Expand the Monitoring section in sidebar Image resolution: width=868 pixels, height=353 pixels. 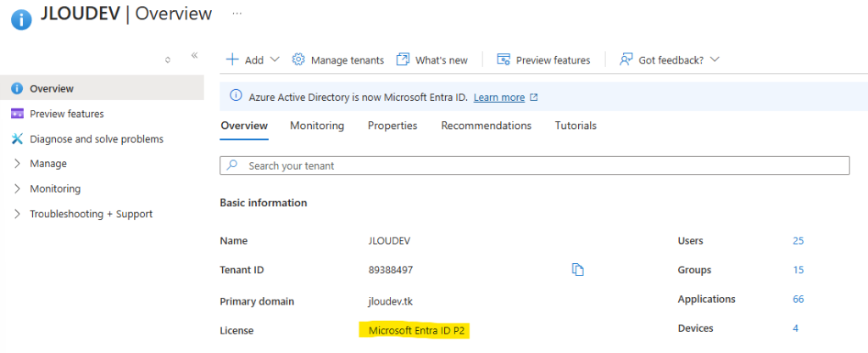tap(17, 188)
